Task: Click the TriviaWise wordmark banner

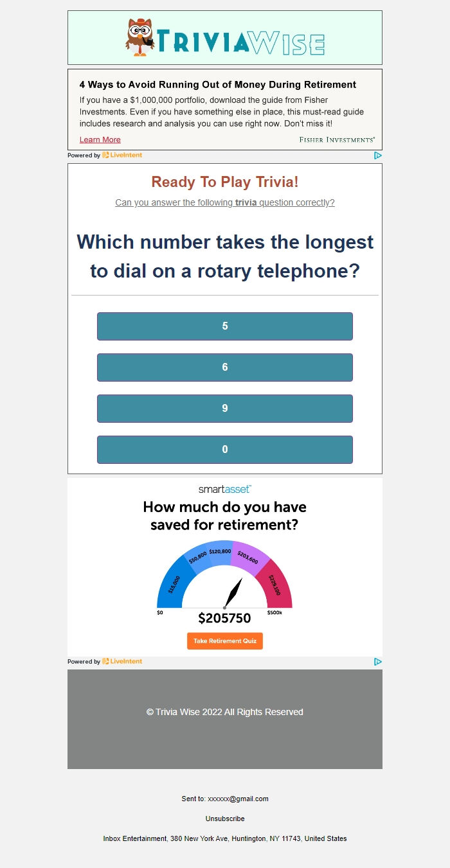Action: tap(240, 42)
